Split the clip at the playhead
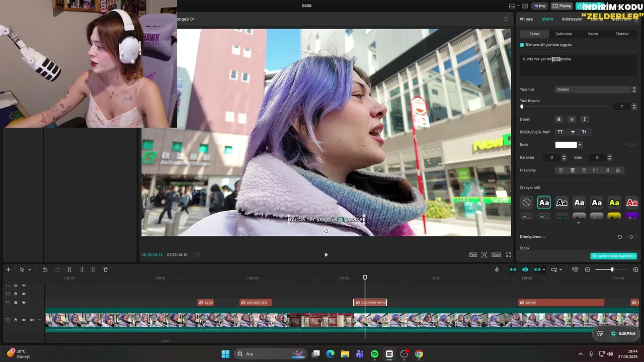The image size is (644, 362). point(69,269)
